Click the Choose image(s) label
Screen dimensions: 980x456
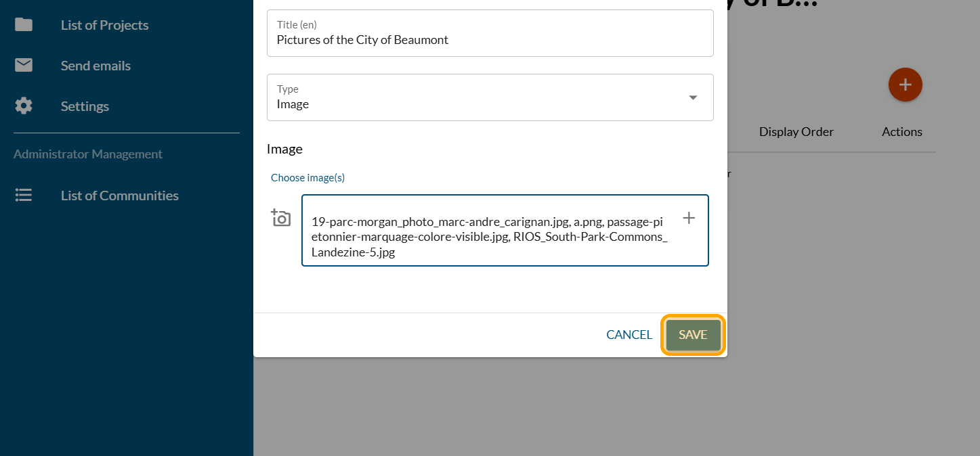pos(307,177)
